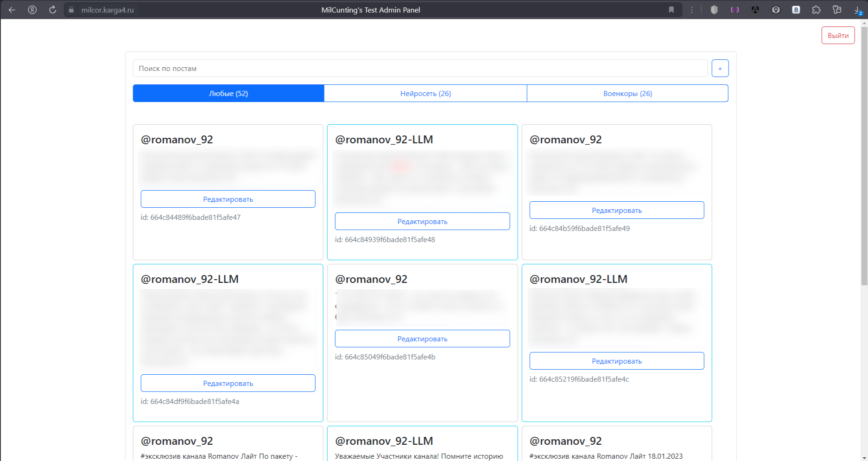868x461 pixels.
Task: Click id text 664c84939f6bade81f5afe48
Action: tap(385, 239)
